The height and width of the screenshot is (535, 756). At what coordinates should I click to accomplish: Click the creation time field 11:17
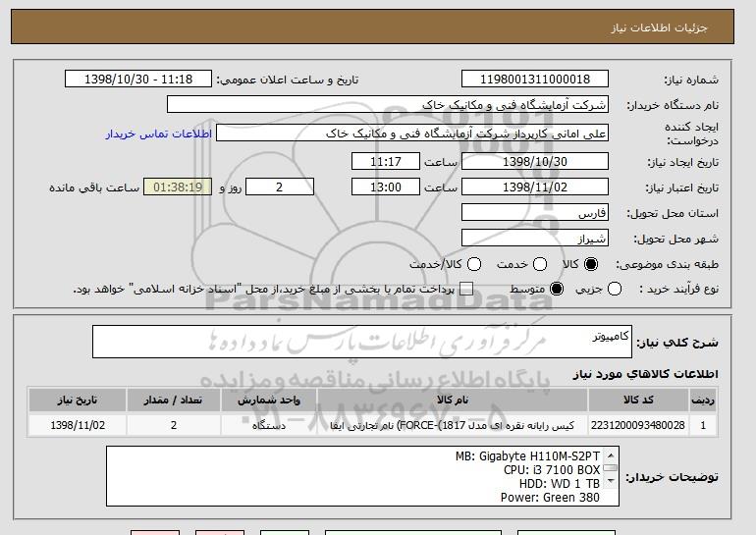coord(386,161)
